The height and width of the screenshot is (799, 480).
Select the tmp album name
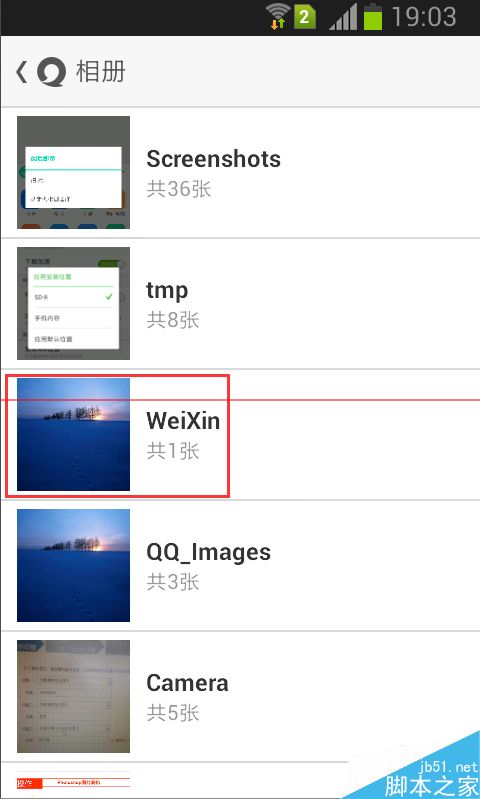(167, 291)
